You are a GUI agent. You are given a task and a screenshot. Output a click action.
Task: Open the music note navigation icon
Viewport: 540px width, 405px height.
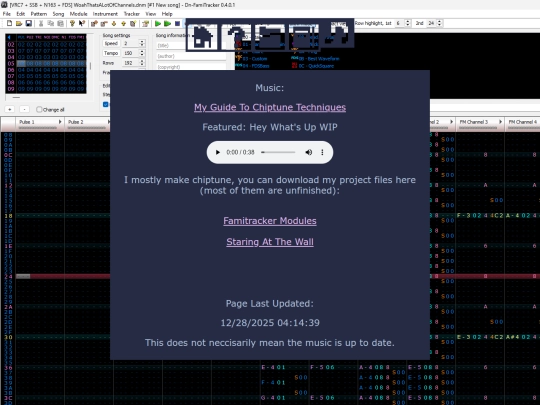click(x=337, y=34)
